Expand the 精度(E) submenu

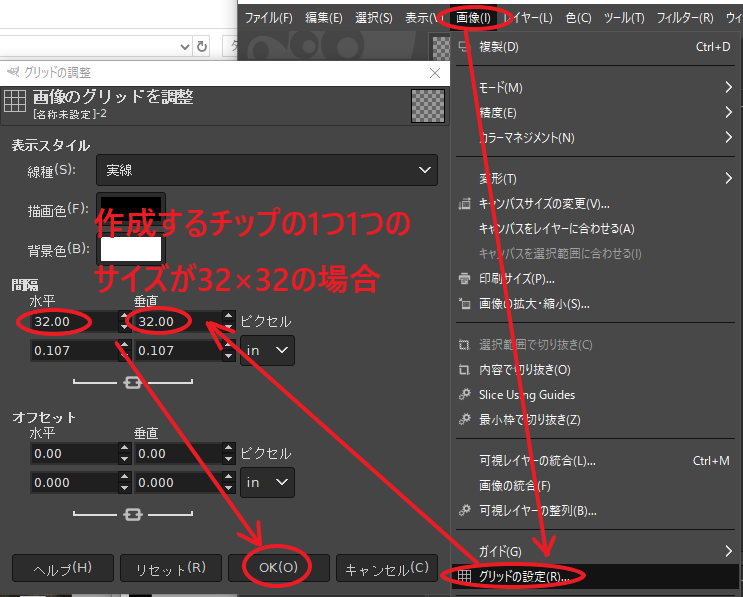pos(595,113)
